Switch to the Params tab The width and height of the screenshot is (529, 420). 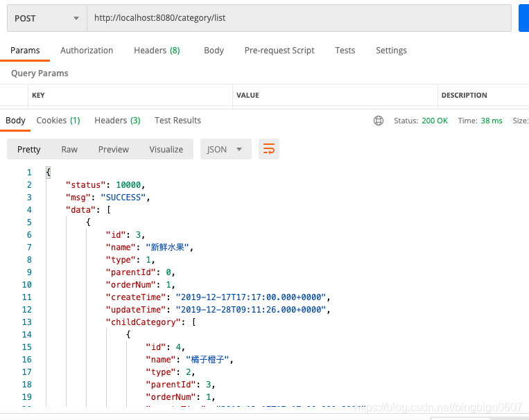pos(25,51)
